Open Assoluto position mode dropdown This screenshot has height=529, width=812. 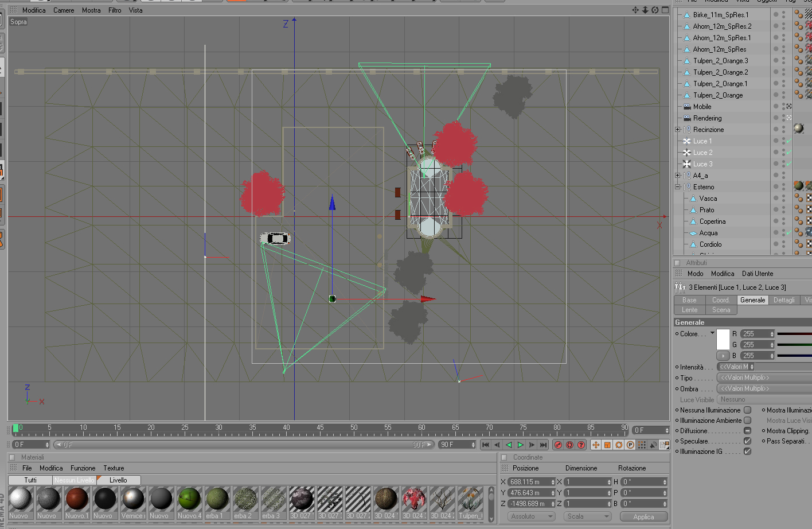(x=532, y=516)
